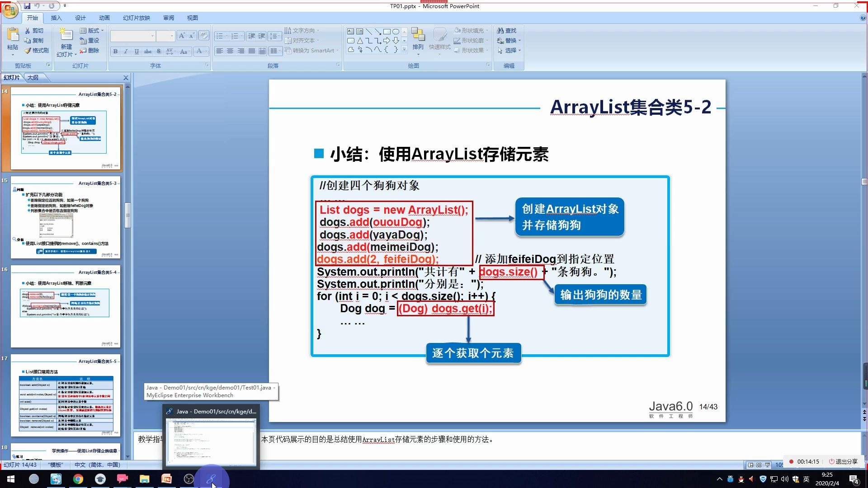Pick the rectangle shape from the gallery
868x488 pixels.
pyautogui.click(x=387, y=32)
